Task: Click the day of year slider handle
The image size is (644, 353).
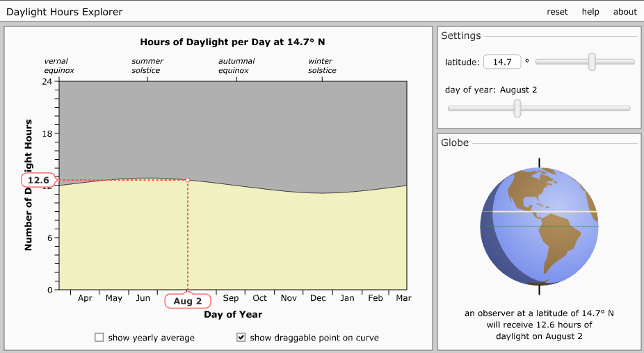Action: 517,108
